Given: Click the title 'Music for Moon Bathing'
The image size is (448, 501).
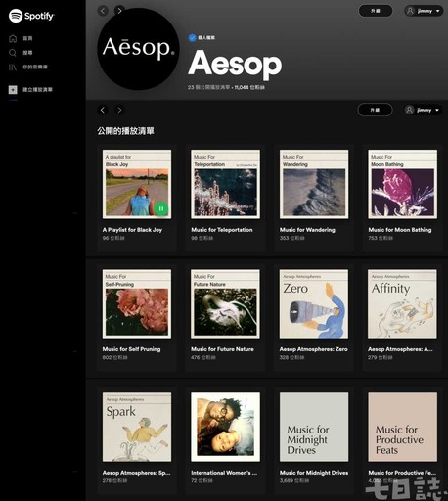Looking at the screenshot, I should click(400, 230).
